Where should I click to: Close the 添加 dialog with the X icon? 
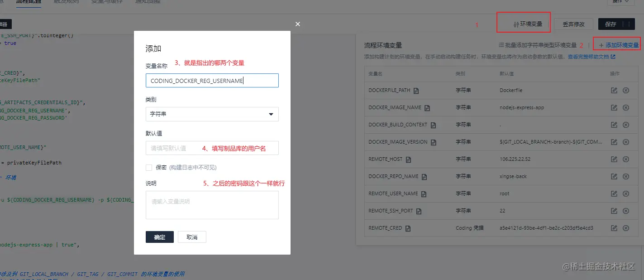pos(297,24)
